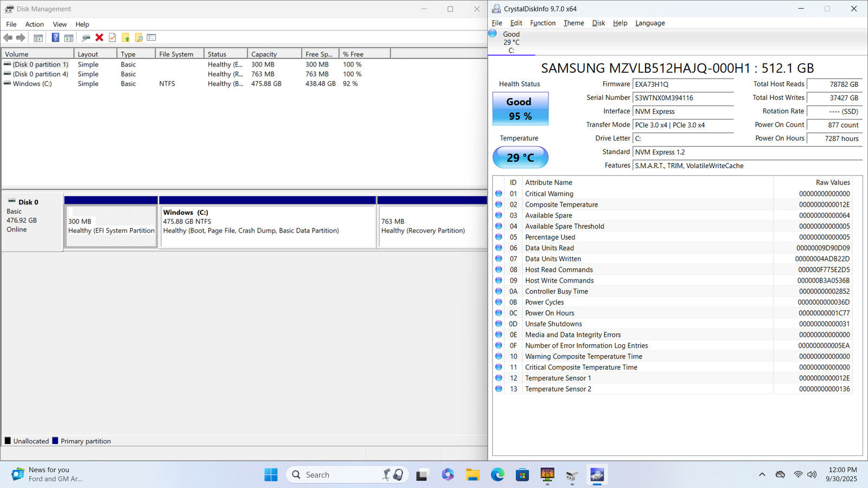Launch Microsoft Edge from the taskbar
The width and height of the screenshot is (868, 488).
[x=497, y=475]
